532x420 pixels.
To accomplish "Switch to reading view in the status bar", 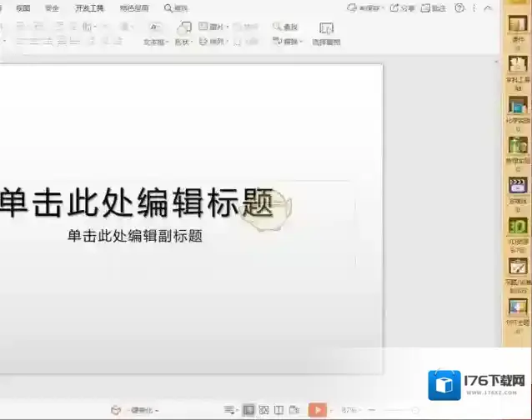I will coord(279,410).
